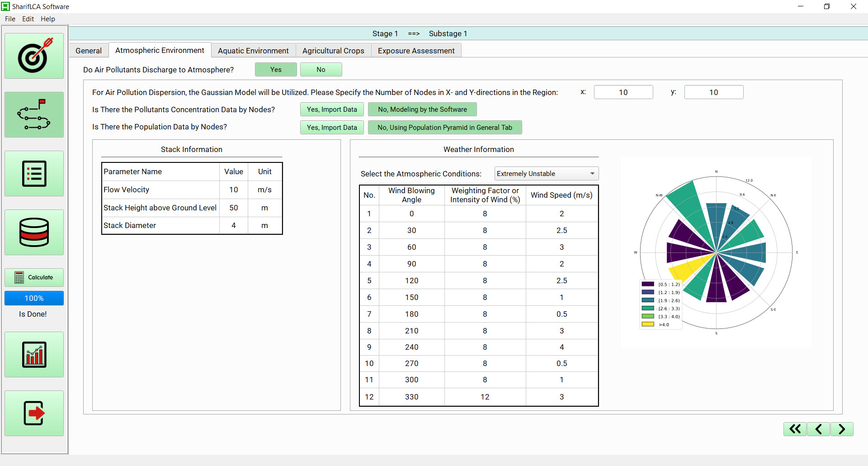Open the Atmospheric Conditions dropdown
Image resolution: width=868 pixels, height=466 pixels.
[x=546, y=174]
